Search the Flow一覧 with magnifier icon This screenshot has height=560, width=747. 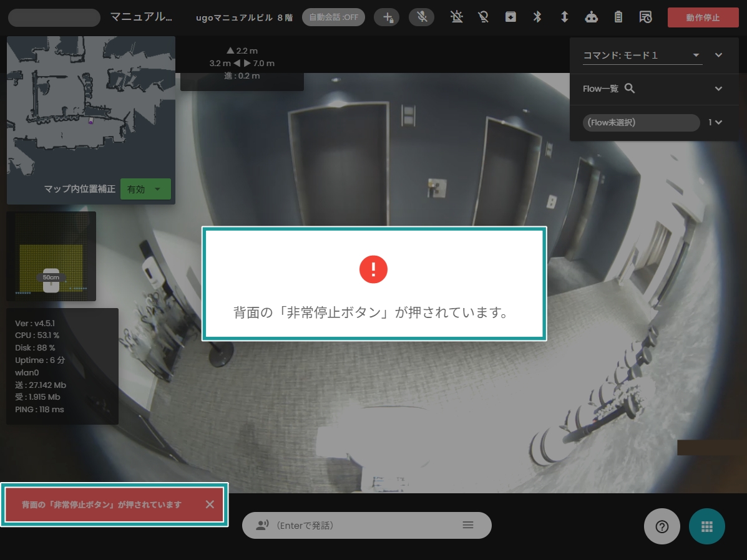pos(629,89)
